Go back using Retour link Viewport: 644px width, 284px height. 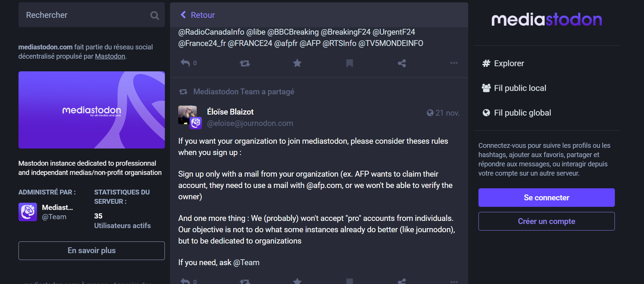pyautogui.click(x=197, y=15)
